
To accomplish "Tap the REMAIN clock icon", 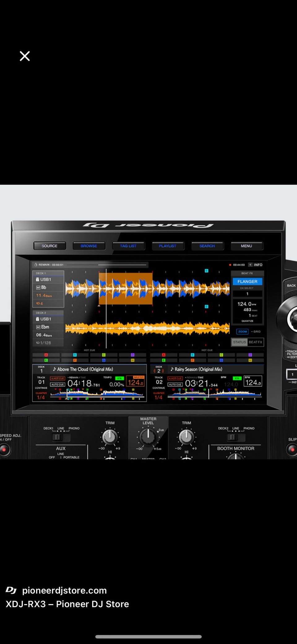I will coord(36,265).
